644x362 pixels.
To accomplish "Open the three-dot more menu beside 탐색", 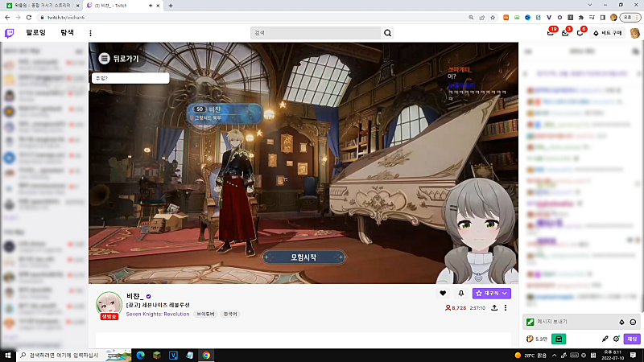I will pos(90,33).
